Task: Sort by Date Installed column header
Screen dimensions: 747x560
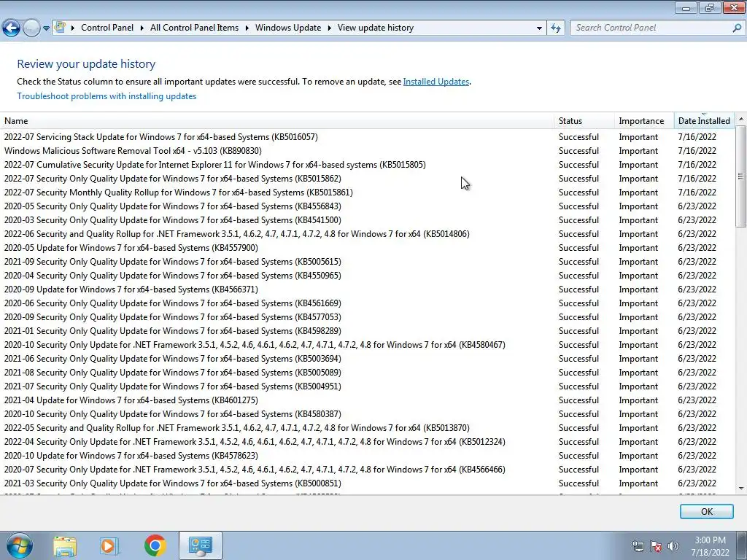Action: [704, 121]
